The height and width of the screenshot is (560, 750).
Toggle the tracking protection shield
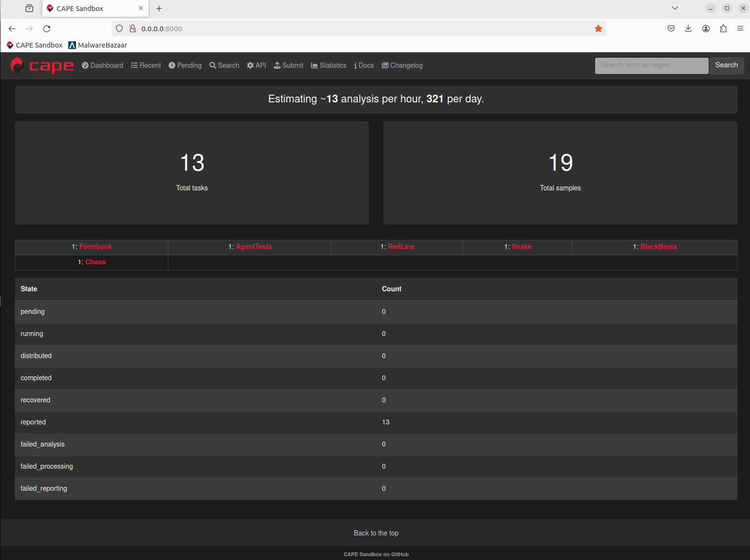point(119,28)
